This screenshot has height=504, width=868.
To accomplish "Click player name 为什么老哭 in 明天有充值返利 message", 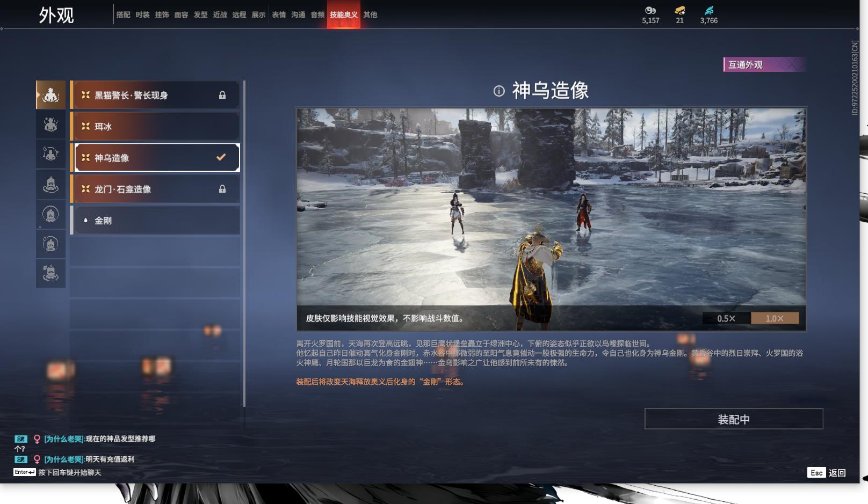I will pos(64,459).
